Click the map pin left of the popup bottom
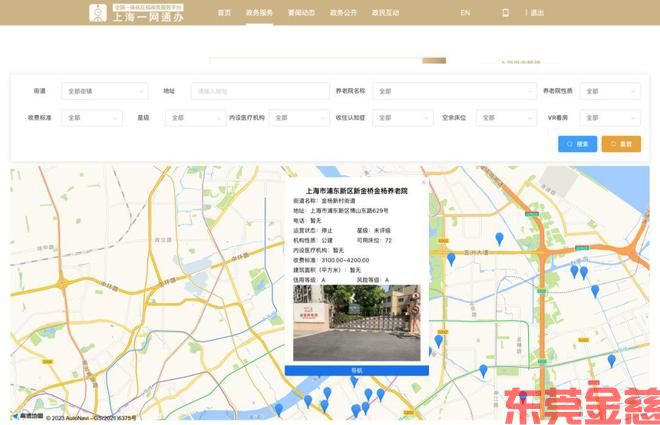Screen dimensions: 660x425 pyautogui.click(x=280, y=408)
